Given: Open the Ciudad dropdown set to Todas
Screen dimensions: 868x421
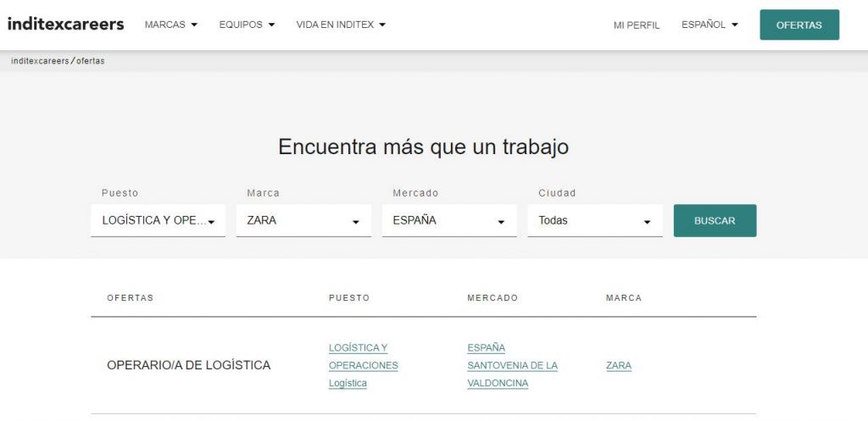Looking at the screenshot, I should pos(595,220).
